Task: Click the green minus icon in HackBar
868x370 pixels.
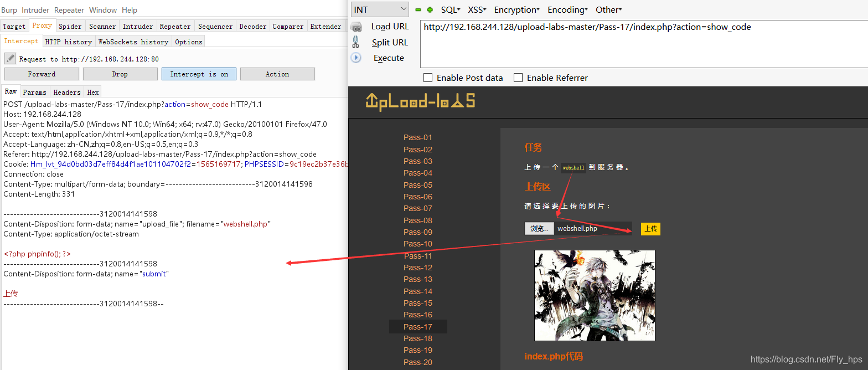Action: click(x=418, y=9)
